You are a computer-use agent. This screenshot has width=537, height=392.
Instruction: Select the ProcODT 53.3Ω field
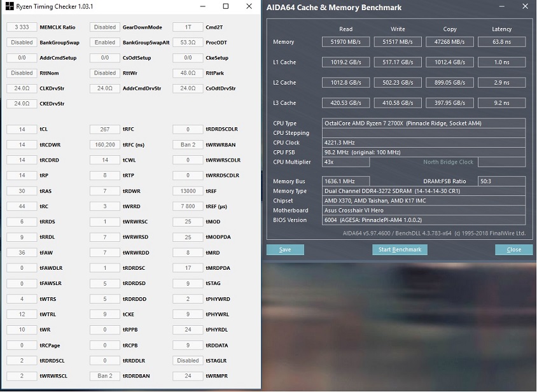click(188, 43)
